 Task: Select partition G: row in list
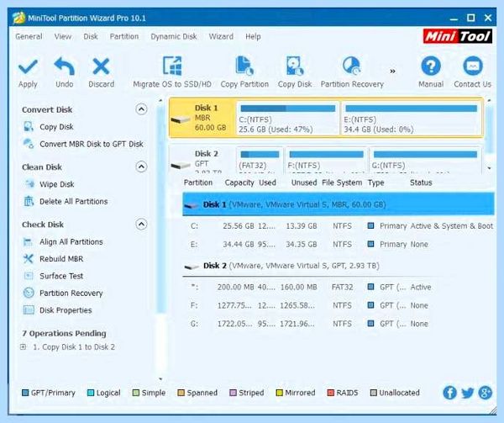click(x=339, y=323)
